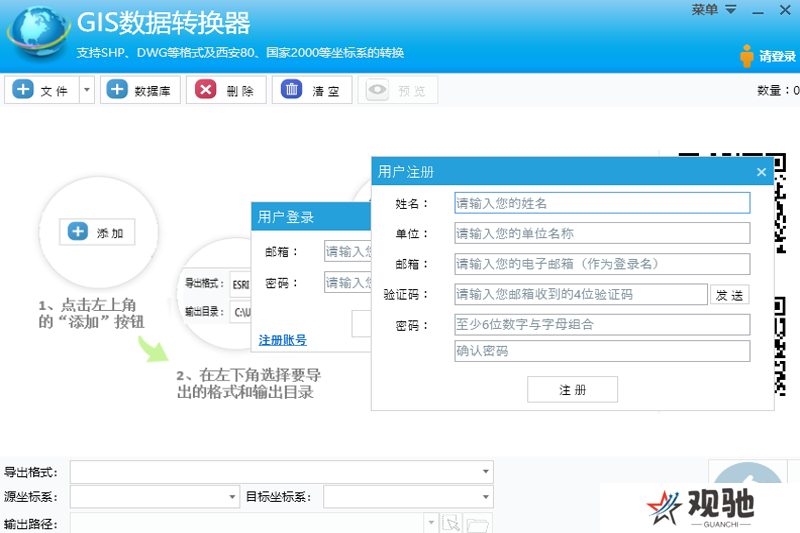
Task: Click the 单位 organization input field
Action: (x=602, y=233)
